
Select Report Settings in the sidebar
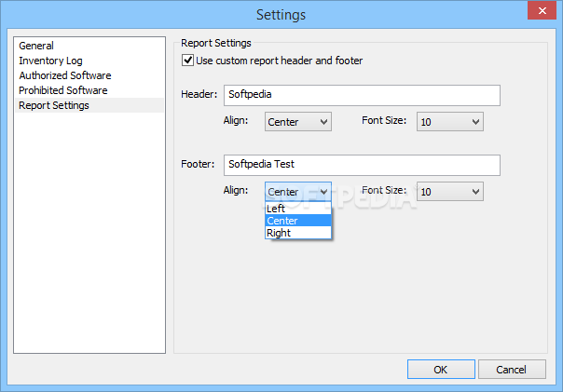coord(54,105)
